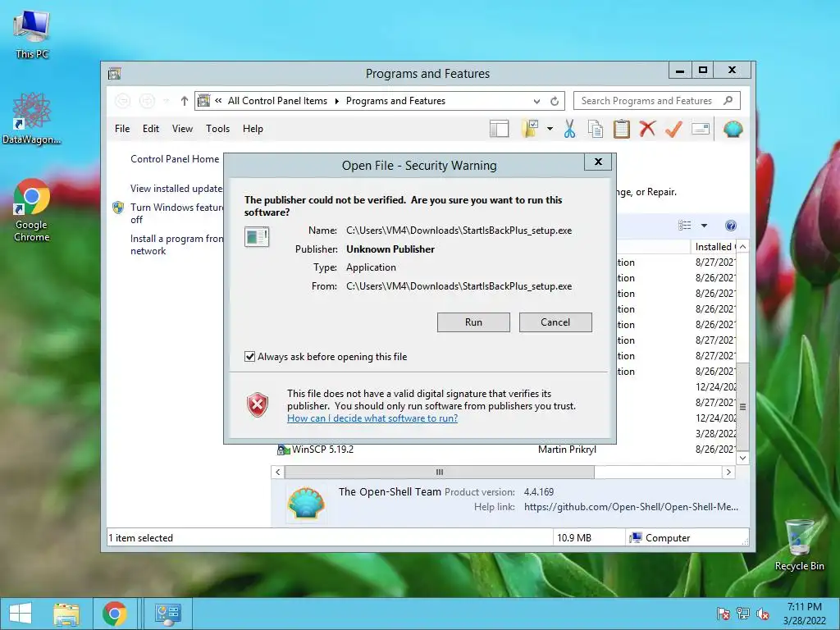Click the Help question mark icon
Image resolution: width=840 pixels, height=630 pixels.
[731, 226]
